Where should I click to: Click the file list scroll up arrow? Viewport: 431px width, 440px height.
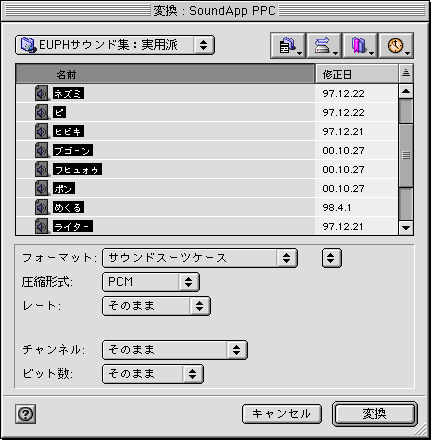406,91
